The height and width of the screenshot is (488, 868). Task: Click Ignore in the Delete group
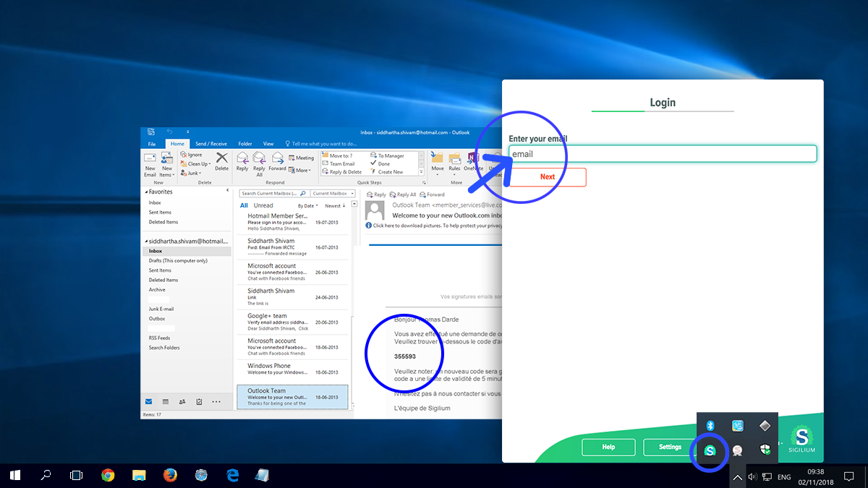point(190,155)
